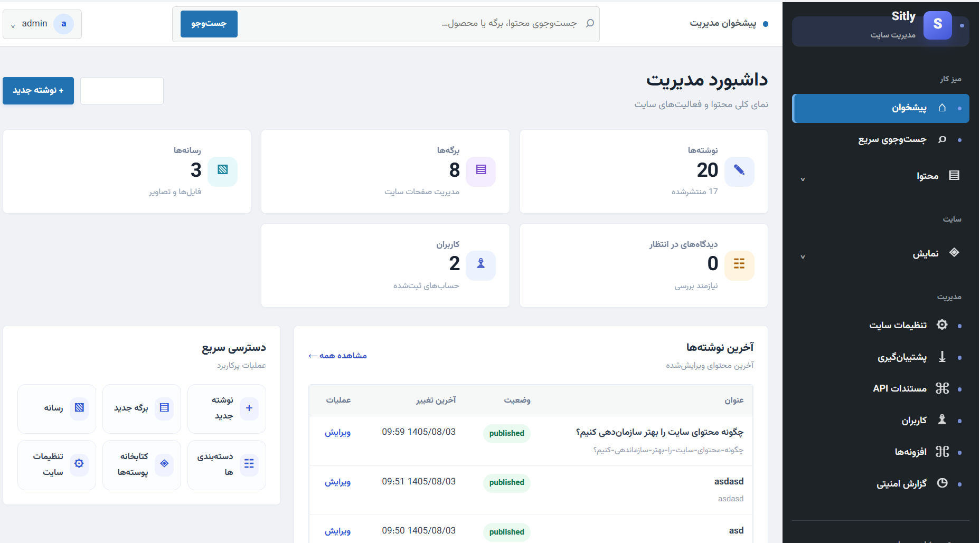The height and width of the screenshot is (543, 980).
Task: Click the gear icon in تنظیمات سایت shortcut
Action: pyautogui.click(x=79, y=464)
